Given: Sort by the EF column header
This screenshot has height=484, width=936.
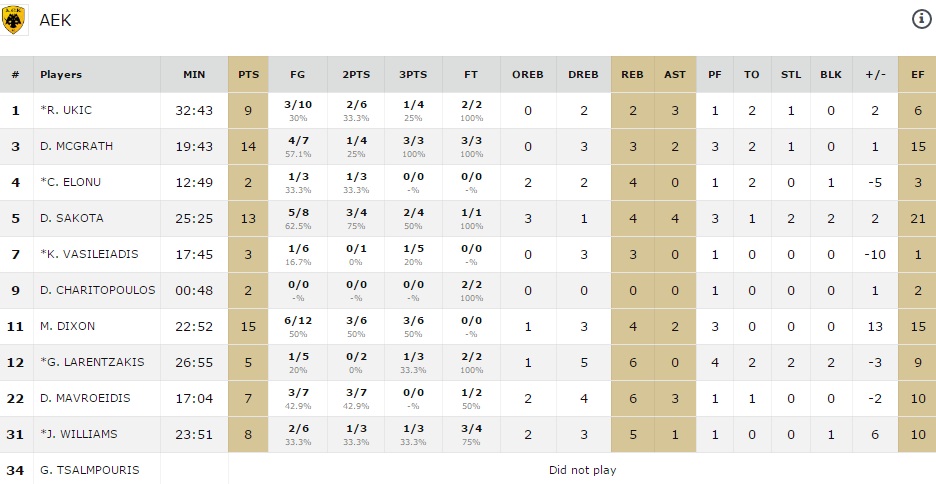Looking at the screenshot, I should 917,75.
